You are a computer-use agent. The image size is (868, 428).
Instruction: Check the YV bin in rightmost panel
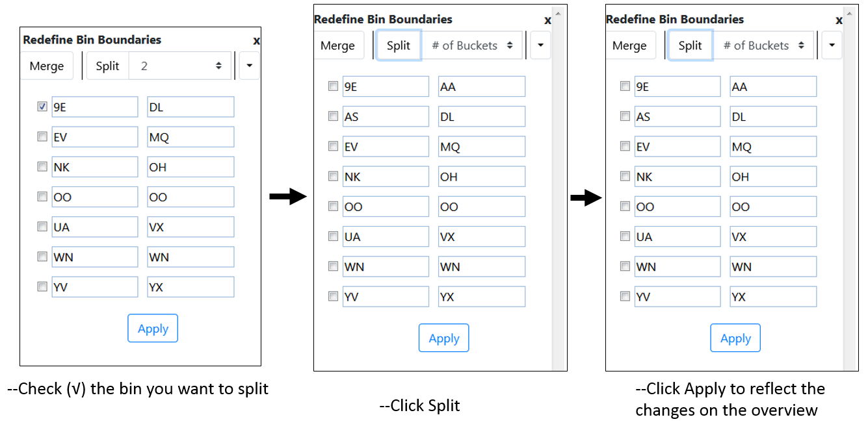coord(625,296)
